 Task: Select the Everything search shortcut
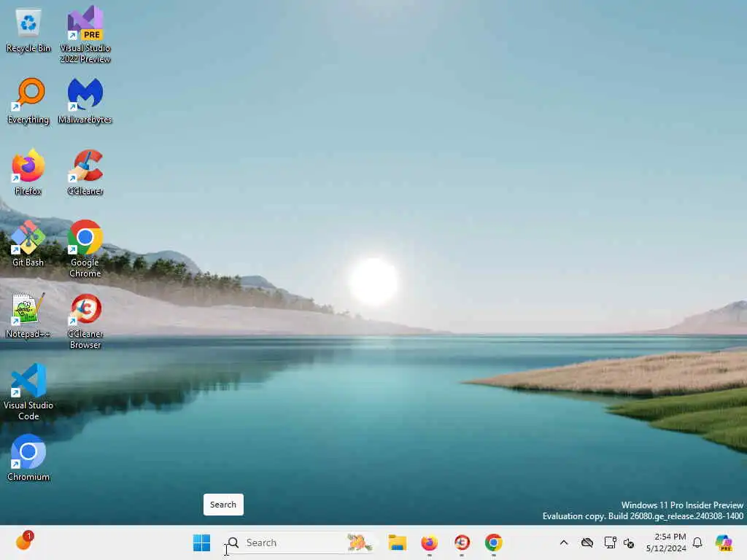28,101
